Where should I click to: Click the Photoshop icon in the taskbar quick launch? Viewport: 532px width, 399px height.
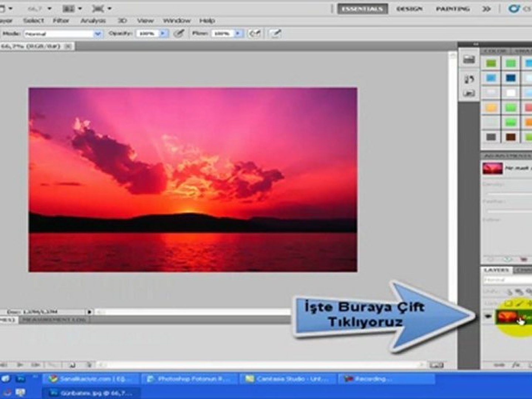[21, 379]
